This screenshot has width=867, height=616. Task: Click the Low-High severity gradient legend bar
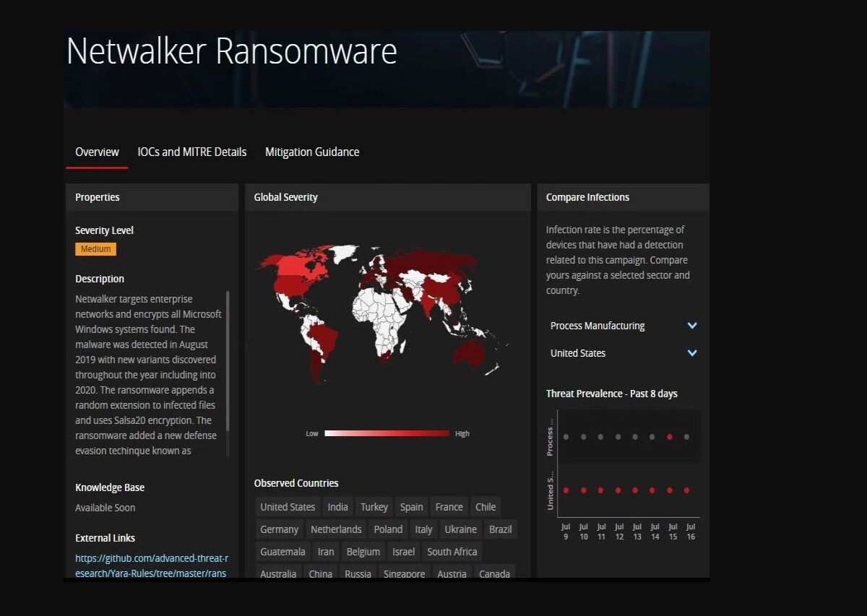(387, 433)
